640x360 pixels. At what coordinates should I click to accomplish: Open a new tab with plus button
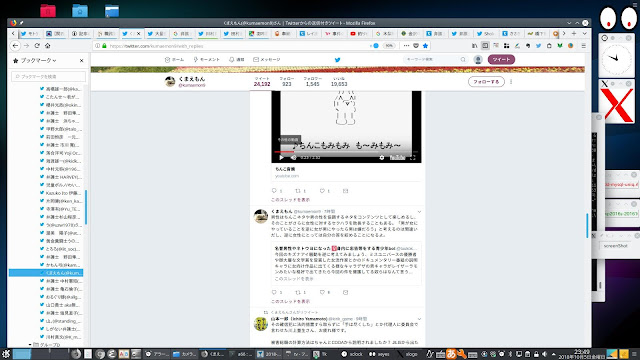pos(574,33)
